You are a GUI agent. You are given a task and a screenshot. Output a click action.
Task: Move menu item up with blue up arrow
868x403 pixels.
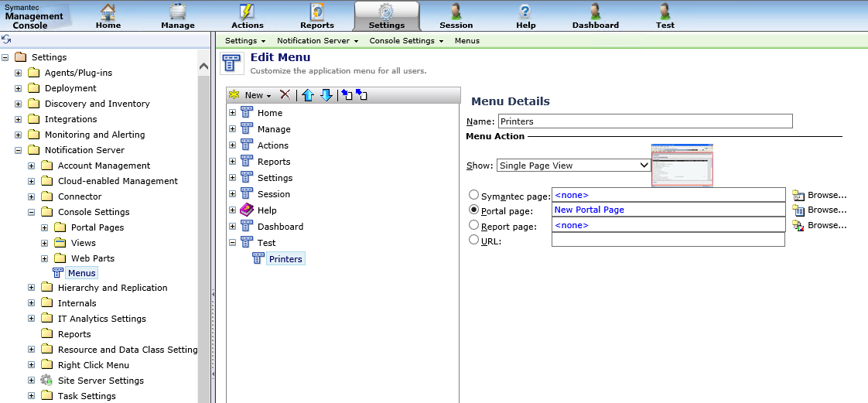click(308, 94)
